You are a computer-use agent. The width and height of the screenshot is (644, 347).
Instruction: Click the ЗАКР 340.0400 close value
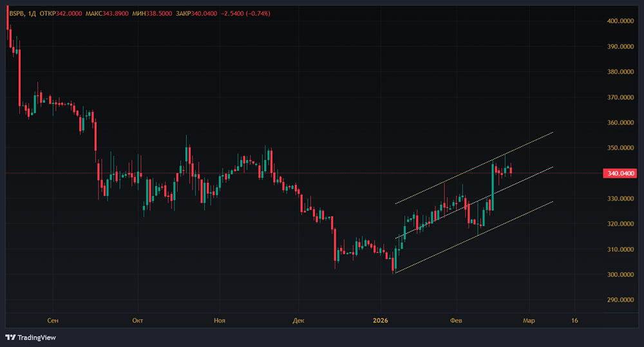[x=196, y=14]
